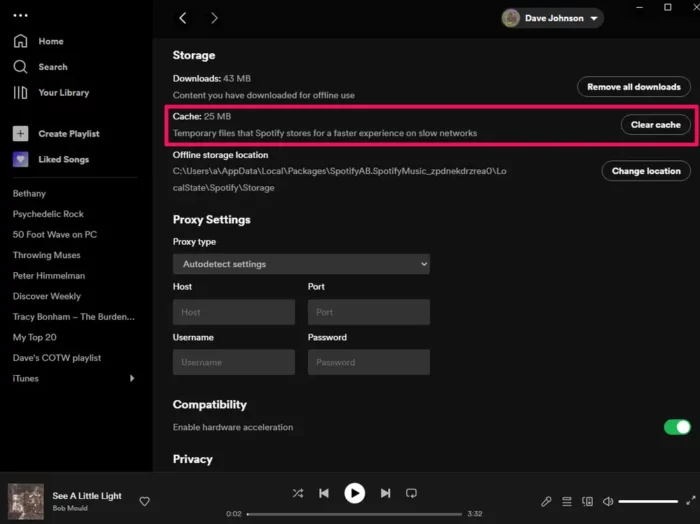
Task: Open the play queue icon
Action: point(567,502)
